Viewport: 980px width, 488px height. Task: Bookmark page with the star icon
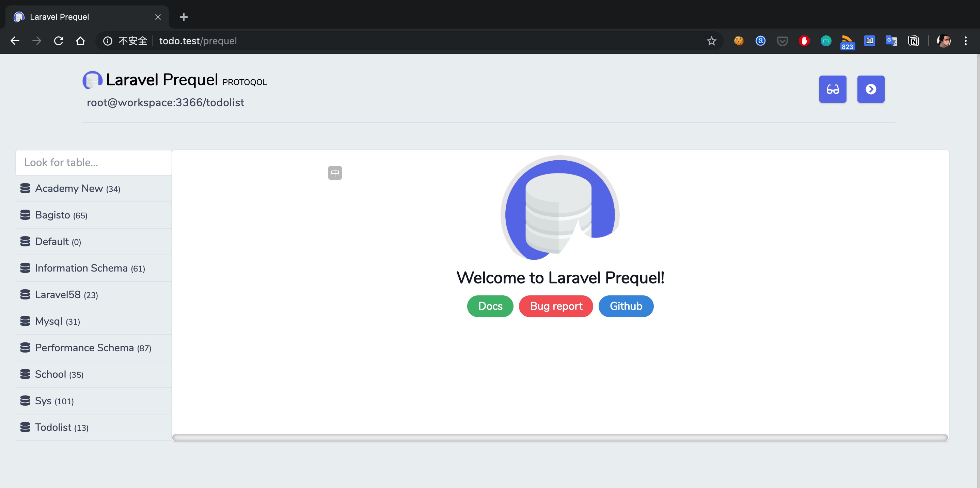tap(711, 41)
